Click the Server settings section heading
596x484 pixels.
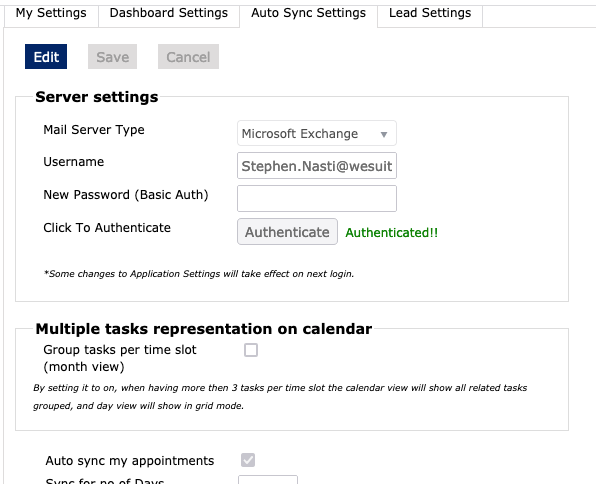(x=97, y=97)
